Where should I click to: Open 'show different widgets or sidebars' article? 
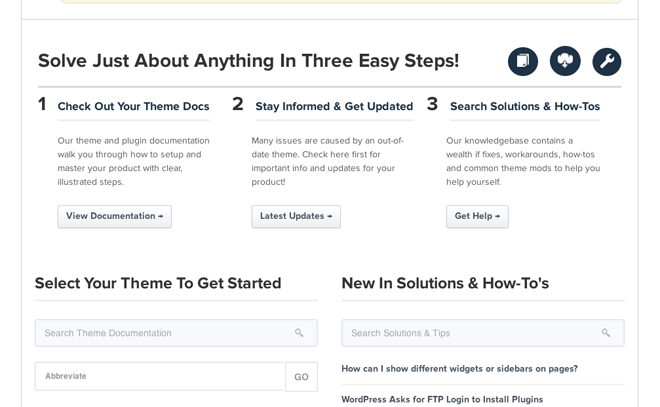coord(459,369)
